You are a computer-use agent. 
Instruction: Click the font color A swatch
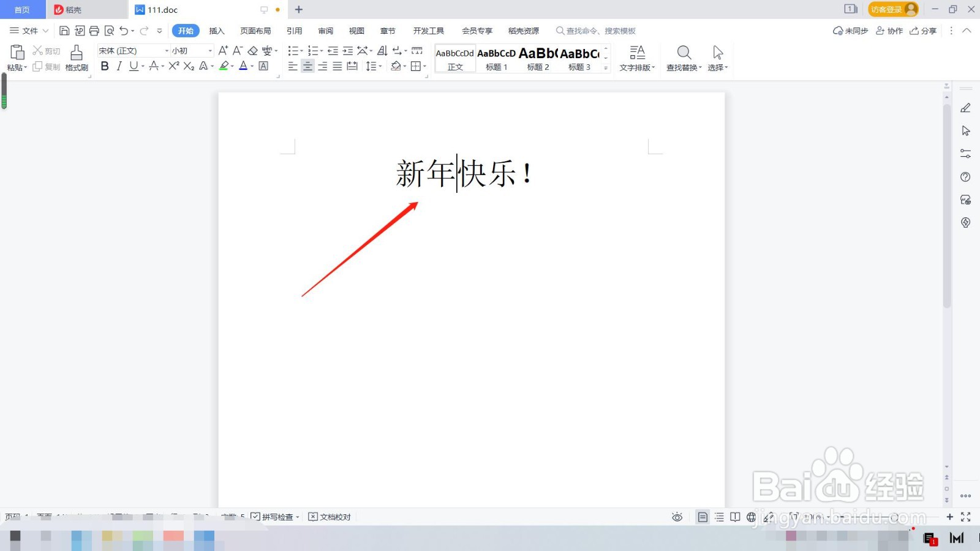point(243,66)
